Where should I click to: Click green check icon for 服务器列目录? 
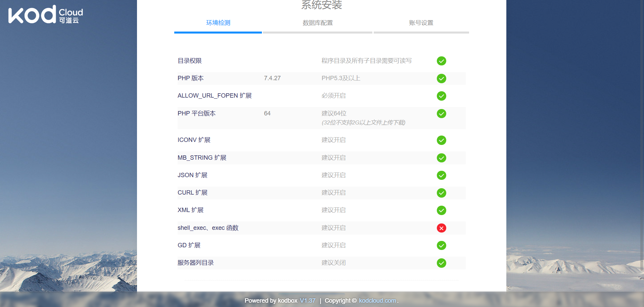click(x=441, y=263)
